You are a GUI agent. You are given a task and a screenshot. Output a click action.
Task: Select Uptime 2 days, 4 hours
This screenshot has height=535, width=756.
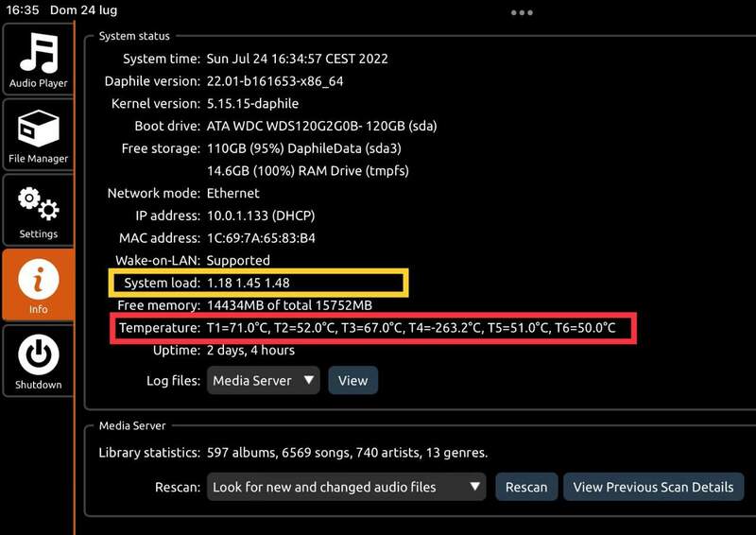pyautogui.click(x=250, y=351)
